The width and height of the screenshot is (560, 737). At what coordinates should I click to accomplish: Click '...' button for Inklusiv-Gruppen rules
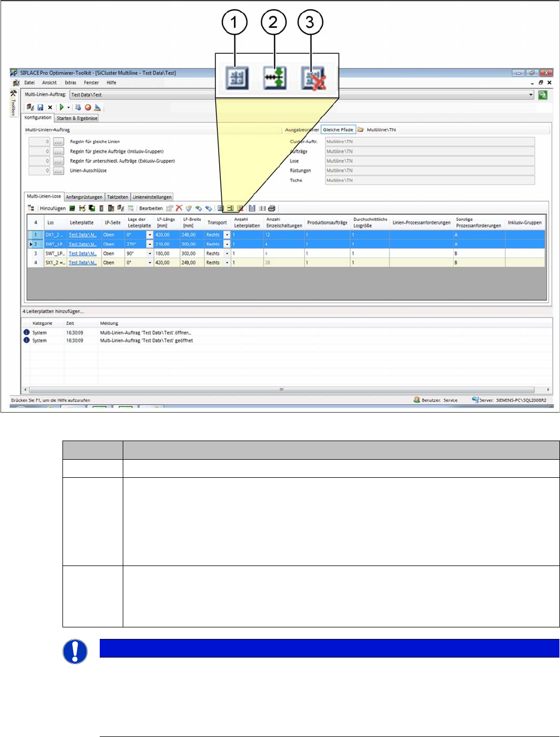tap(59, 152)
